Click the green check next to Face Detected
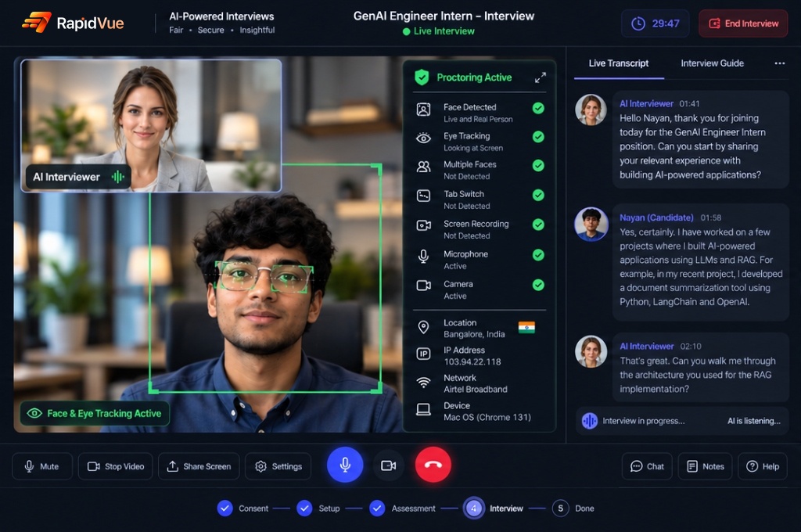This screenshot has width=801, height=532. coord(538,108)
